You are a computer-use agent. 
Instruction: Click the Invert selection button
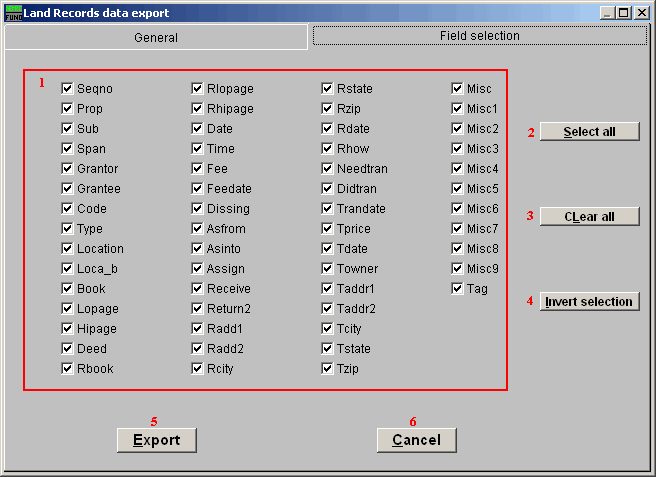pyautogui.click(x=589, y=301)
